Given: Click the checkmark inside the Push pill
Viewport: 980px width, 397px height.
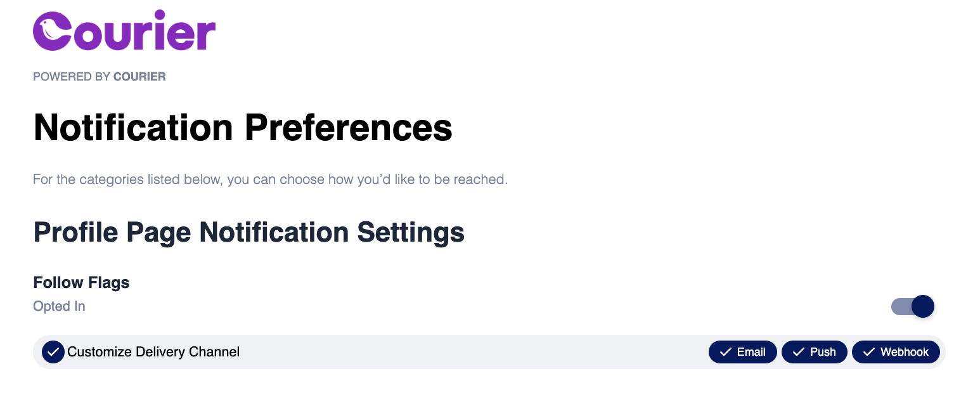Looking at the screenshot, I should coord(799,351).
